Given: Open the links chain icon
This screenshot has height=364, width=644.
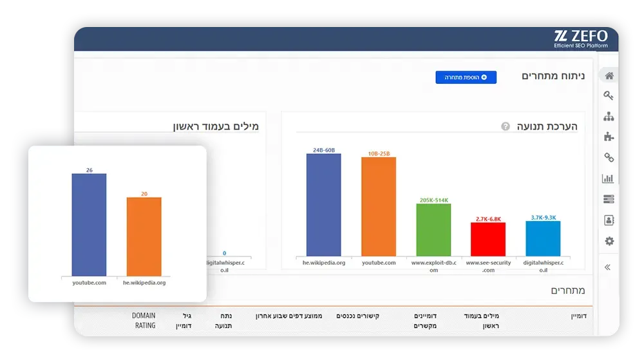Looking at the screenshot, I should (609, 157).
